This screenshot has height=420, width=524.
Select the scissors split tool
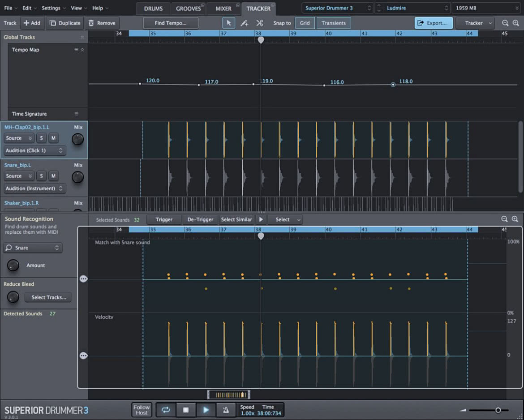(260, 23)
